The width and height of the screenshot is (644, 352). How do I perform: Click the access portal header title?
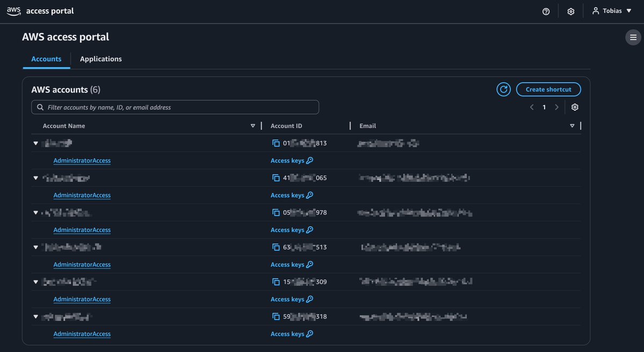(50, 11)
